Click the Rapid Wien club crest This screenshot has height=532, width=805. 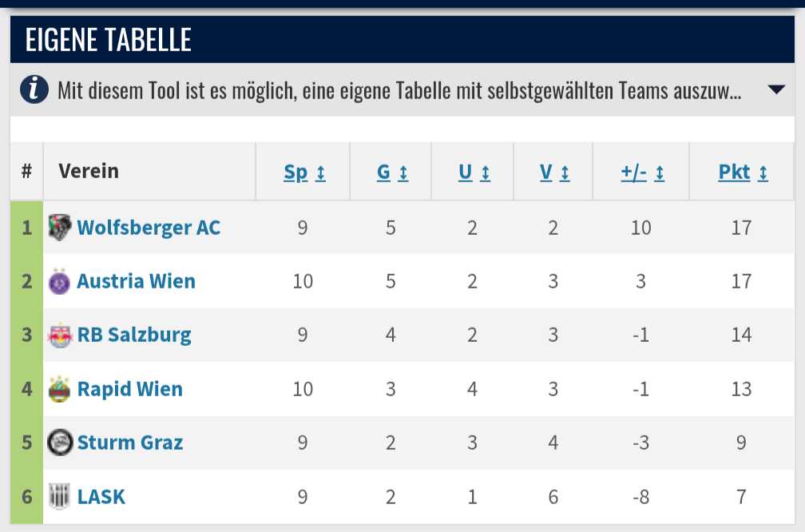[60, 389]
